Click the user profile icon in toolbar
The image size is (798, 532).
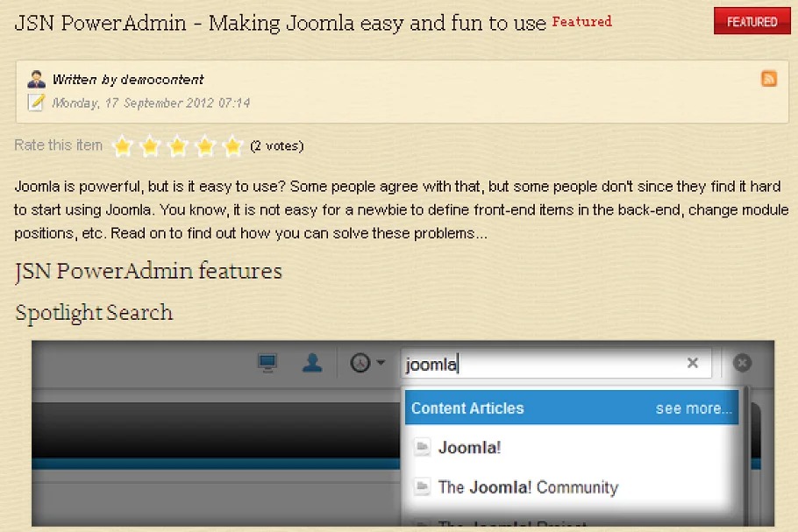(x=312, y=363)
